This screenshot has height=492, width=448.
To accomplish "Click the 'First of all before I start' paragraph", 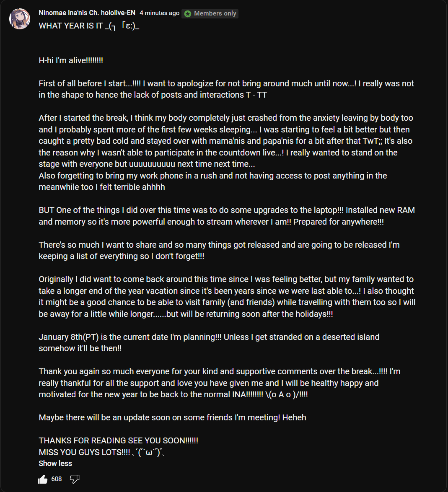I will 226,89.
